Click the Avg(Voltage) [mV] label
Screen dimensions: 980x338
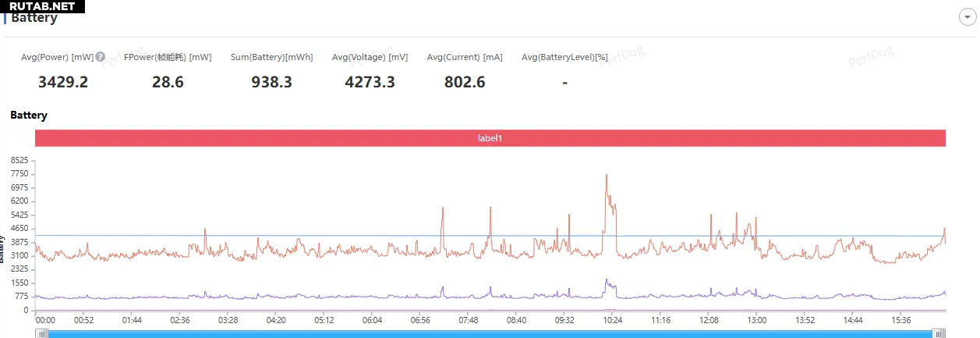click(x=370, y=57)
